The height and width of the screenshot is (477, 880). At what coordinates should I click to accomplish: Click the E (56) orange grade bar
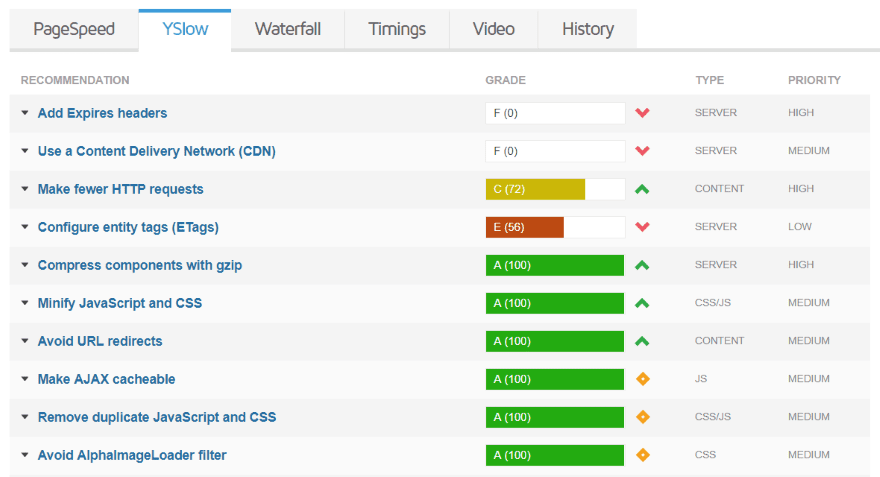pyautogui.click(x=525, y=227)
